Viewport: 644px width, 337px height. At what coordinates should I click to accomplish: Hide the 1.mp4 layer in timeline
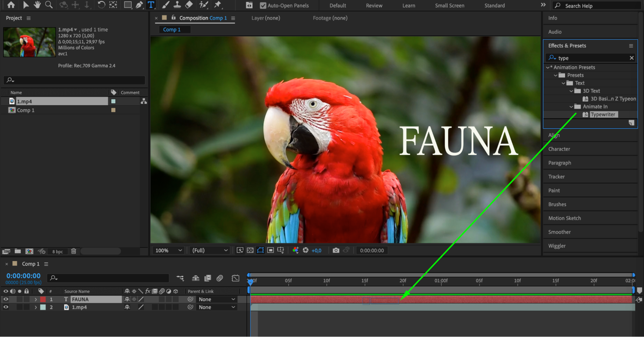click(x=6, y=307)
